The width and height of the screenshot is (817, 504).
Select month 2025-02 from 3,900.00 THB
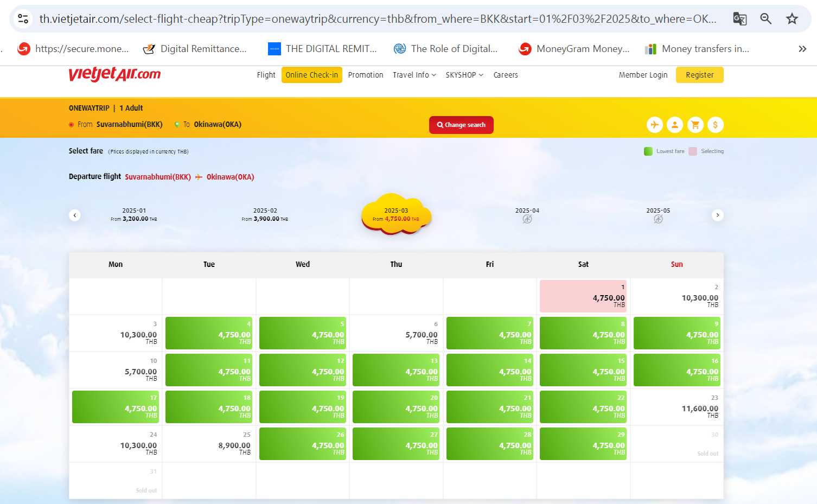click(x=265, y=215)
